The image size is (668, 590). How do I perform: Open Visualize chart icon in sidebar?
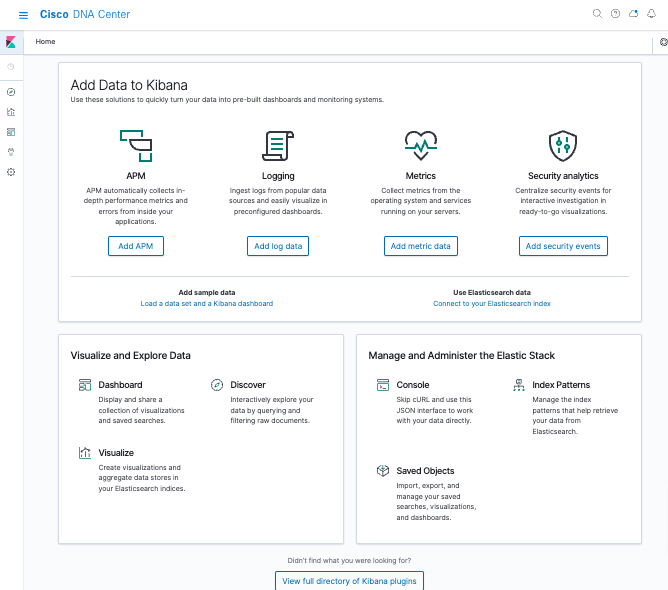click(11, 112)
